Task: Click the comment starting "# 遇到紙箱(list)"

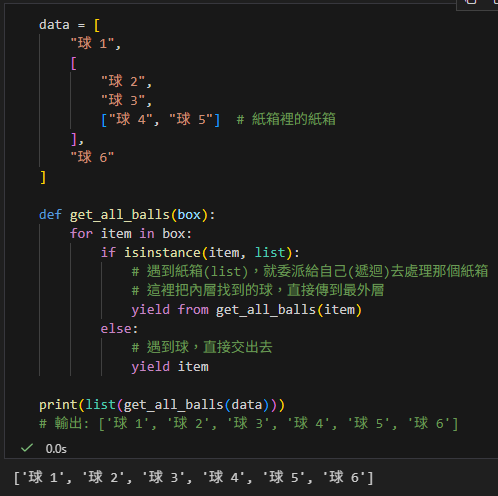Action: point(310,271)
